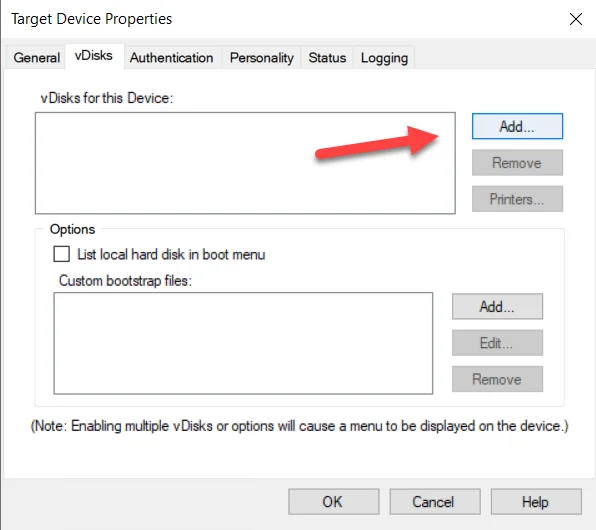Remove the custom bootstrap file
The height and width of the screenshot is (530, 596).
click(497, 379)
